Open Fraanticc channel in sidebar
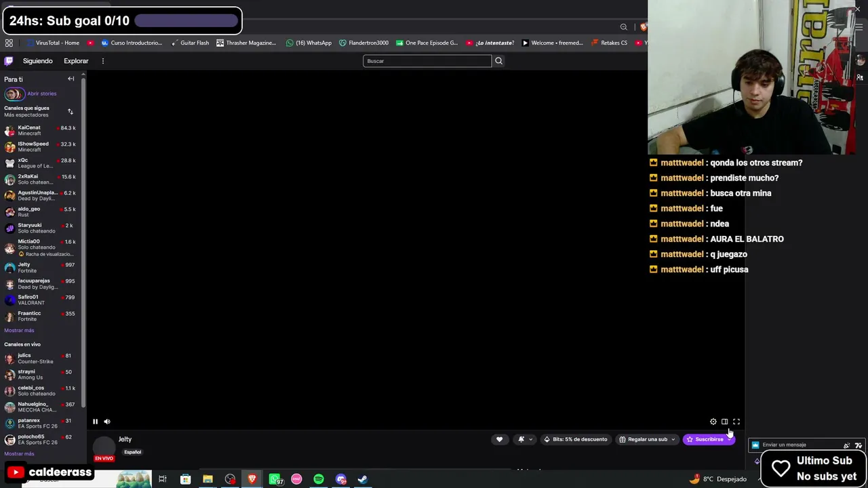The width and height of the screenshot is (868, 488). point(41,316)
